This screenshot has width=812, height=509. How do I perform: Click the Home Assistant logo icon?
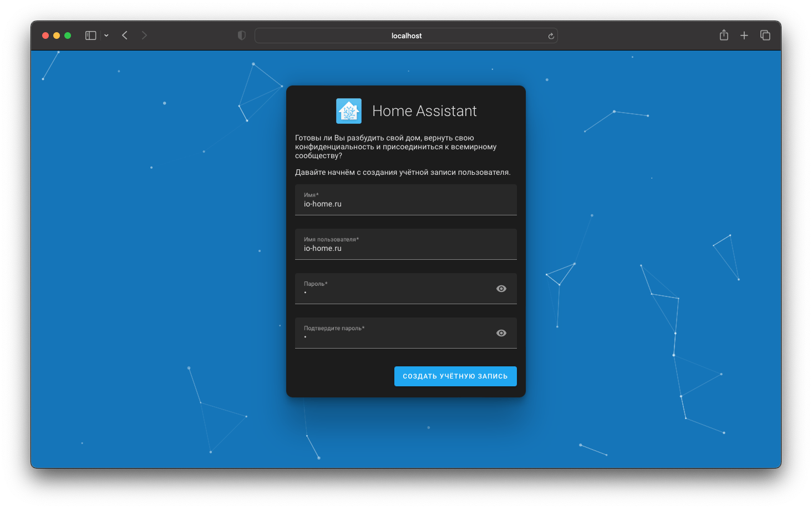click(x=348, y=111)
